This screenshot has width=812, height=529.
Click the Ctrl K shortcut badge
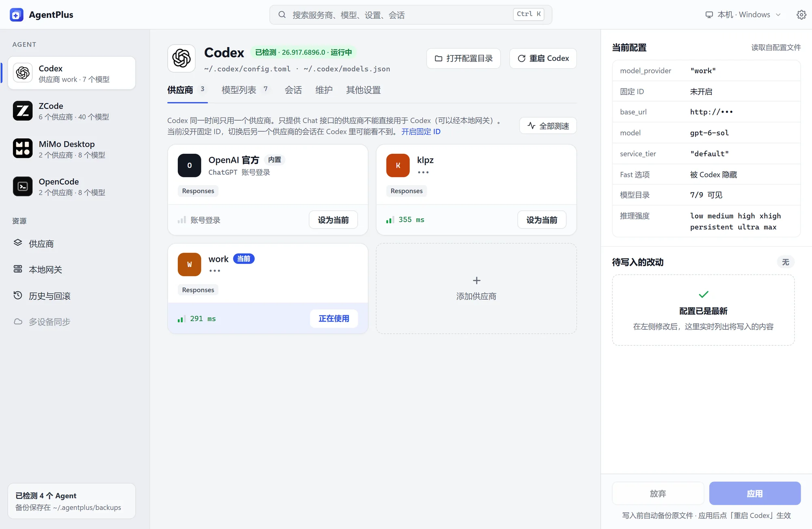point(529,14)
